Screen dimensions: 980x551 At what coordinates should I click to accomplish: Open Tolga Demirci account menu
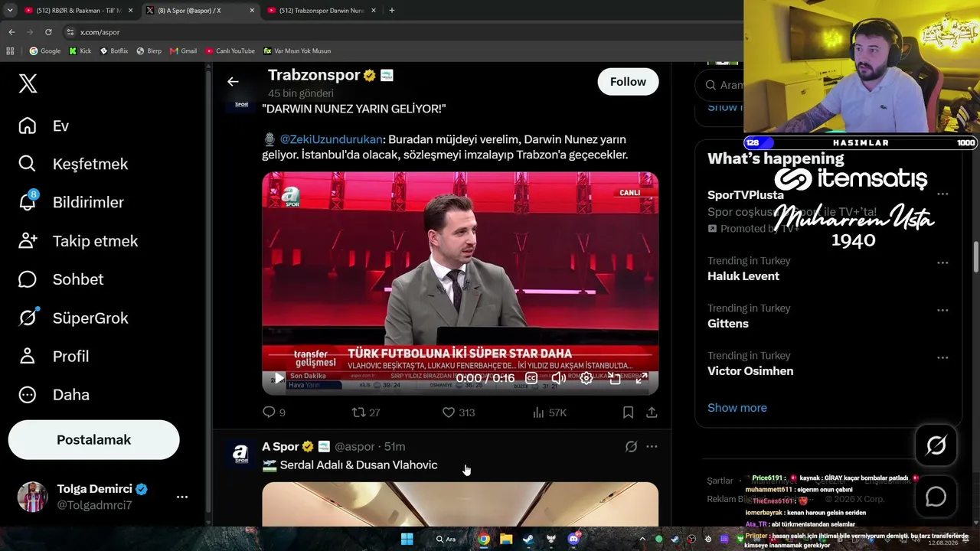[x=103, y=497]
